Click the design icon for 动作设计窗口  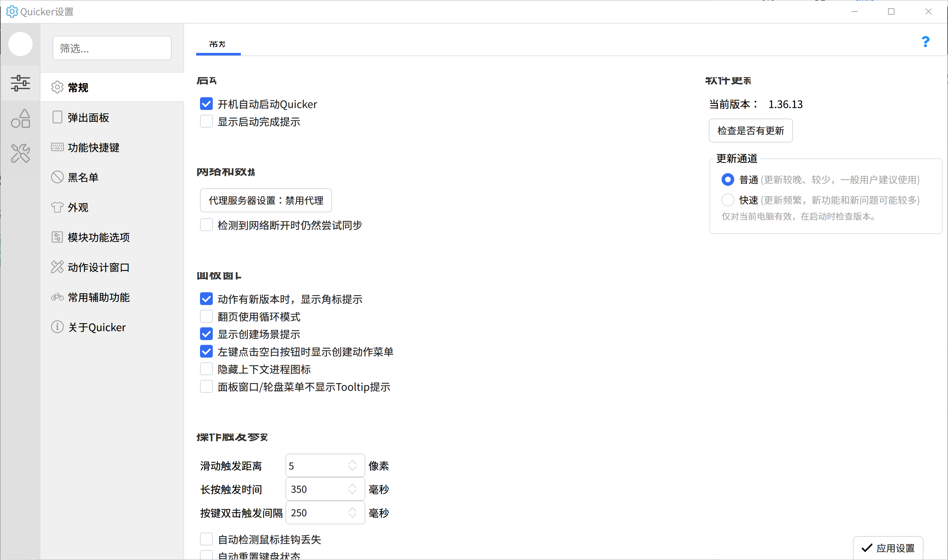point(57,267)
